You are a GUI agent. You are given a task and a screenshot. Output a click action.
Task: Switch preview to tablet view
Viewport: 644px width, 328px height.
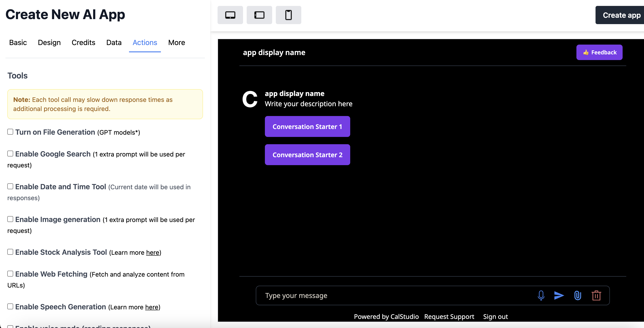pyautogui.click(x=259, y=15)
